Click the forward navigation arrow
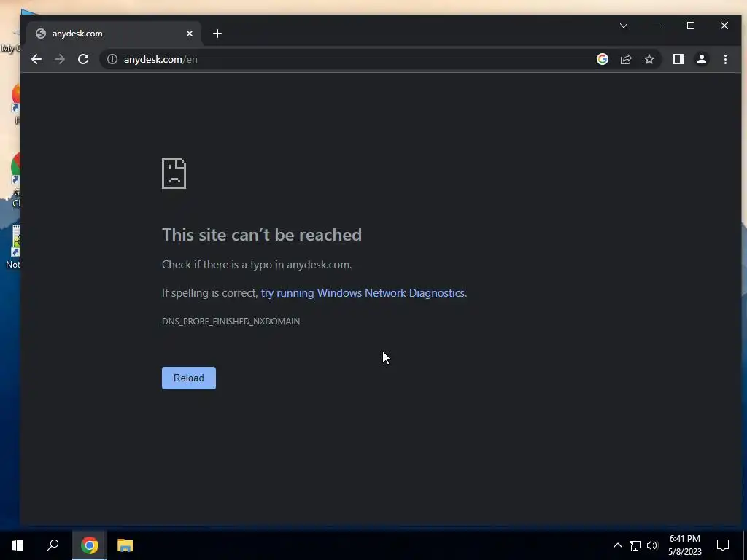The width and height of the screenshot is (747, 560). (60, 59)
